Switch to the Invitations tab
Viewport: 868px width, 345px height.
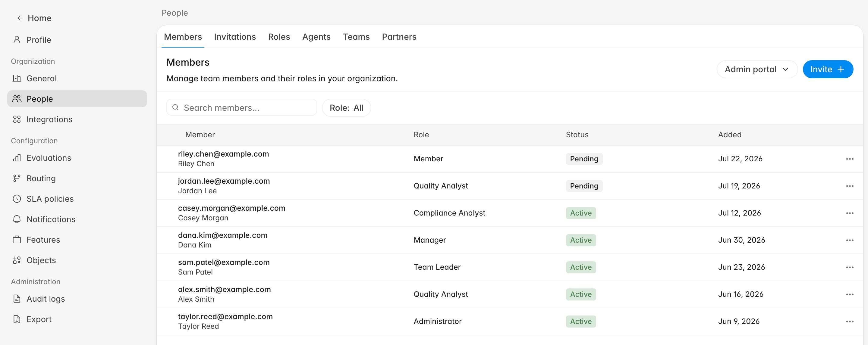tap(235, 37)
